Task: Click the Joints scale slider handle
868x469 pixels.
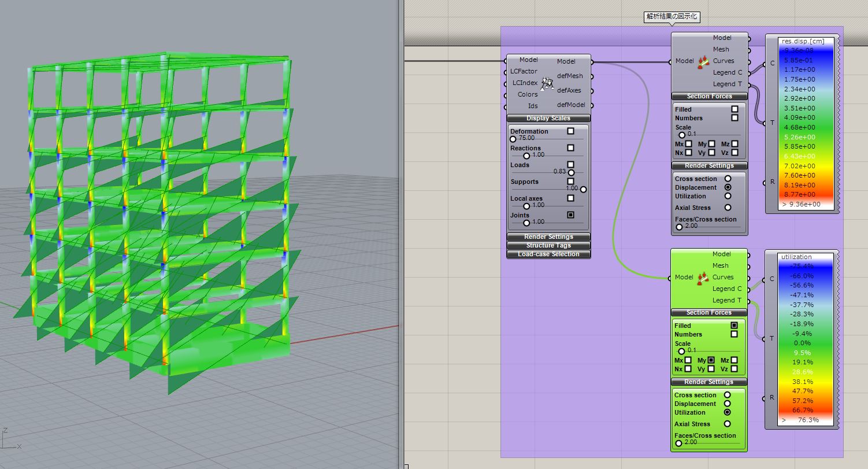Action: click(526, 223)
